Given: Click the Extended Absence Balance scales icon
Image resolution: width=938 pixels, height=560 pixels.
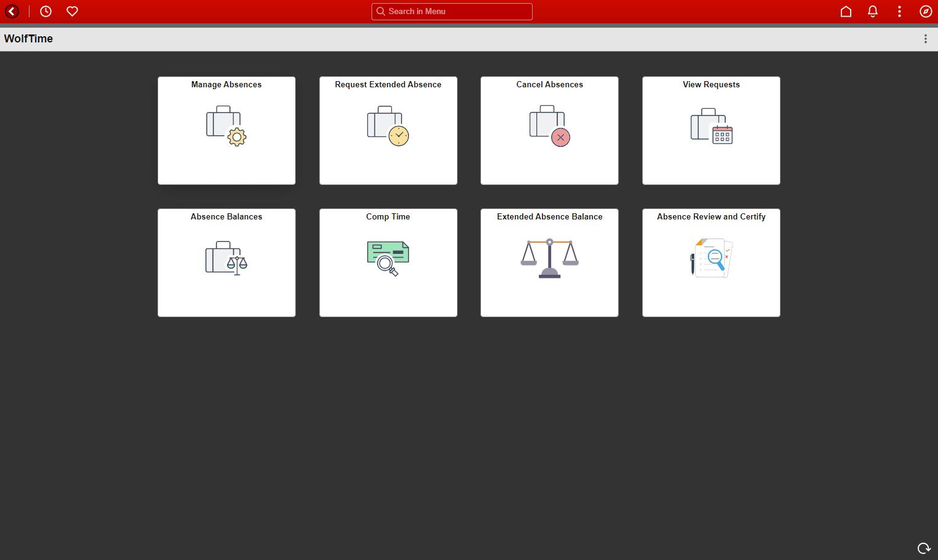Looking at the screenshot, I should (550, 258).
